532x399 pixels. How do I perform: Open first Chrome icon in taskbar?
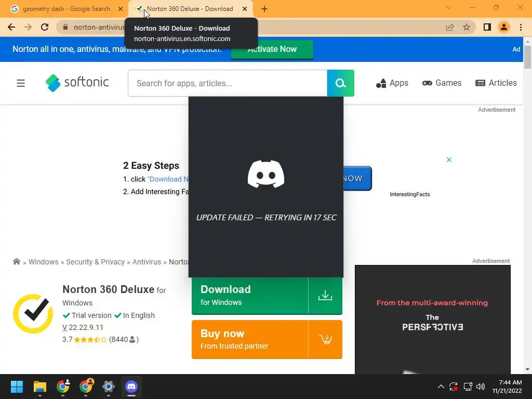pos(63,387)
